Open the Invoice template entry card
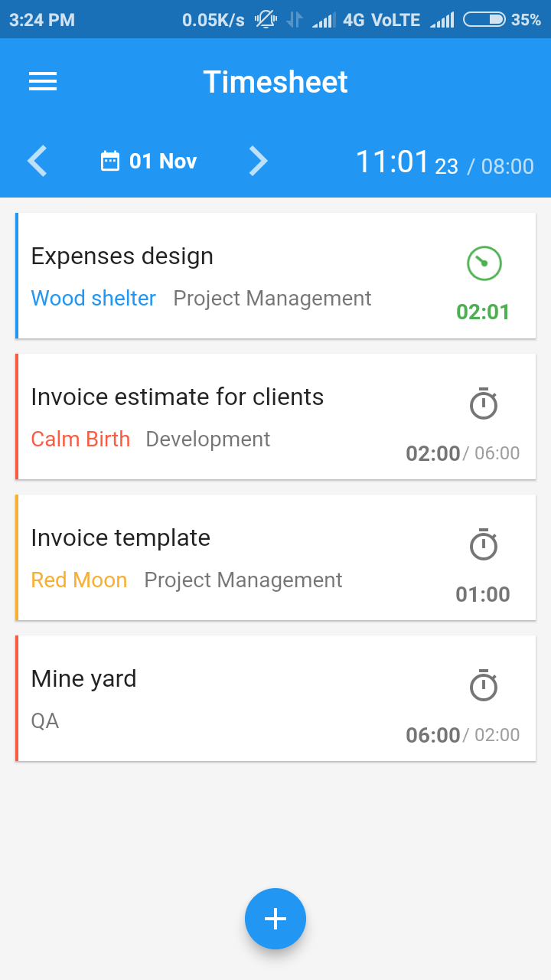The height and width of the screenshot is (980, 551). (275, 557)
